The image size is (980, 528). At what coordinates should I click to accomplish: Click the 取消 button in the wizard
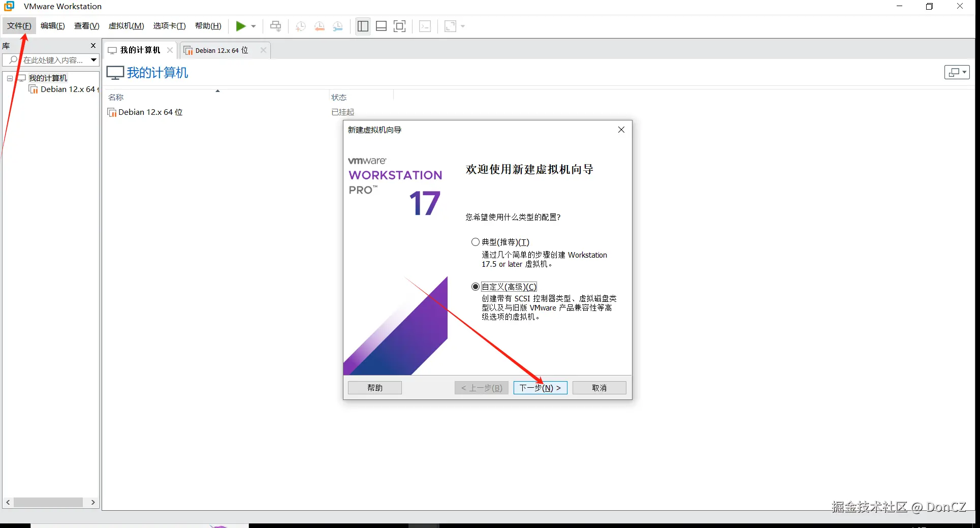pyautogui.click(x=599, y=388)
